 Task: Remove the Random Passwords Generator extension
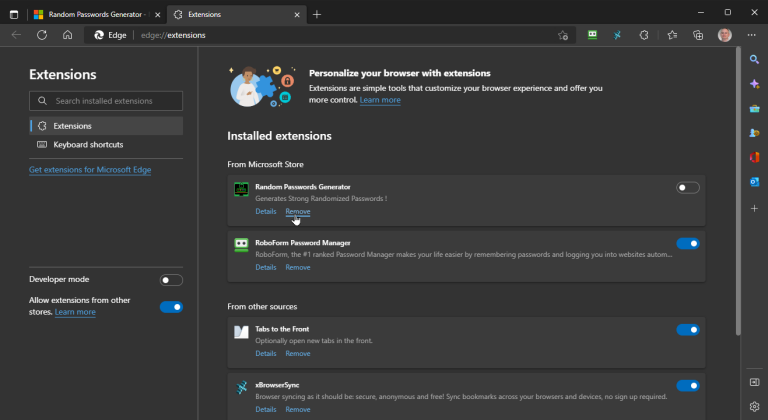(298, 211)
